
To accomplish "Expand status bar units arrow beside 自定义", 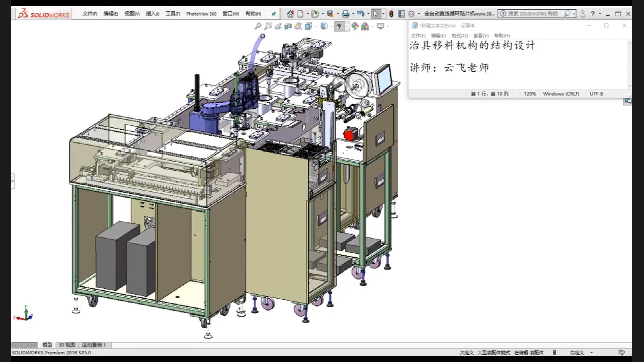I will [x=591, y=352].
